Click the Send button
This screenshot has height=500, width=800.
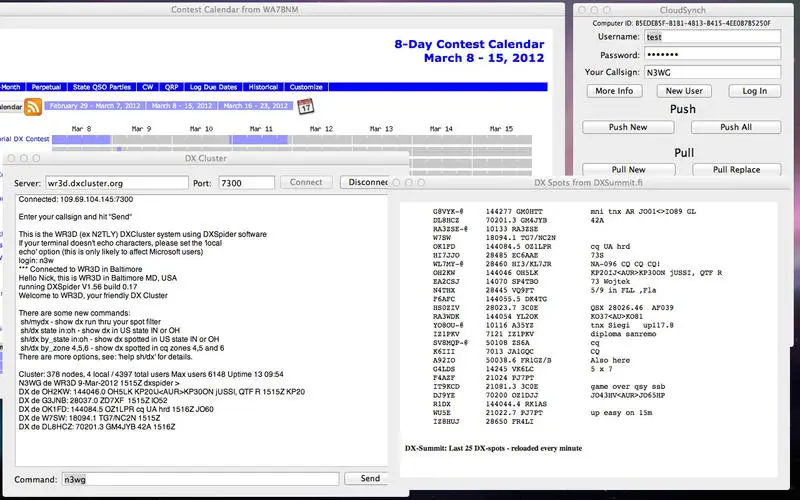(367, 479)
